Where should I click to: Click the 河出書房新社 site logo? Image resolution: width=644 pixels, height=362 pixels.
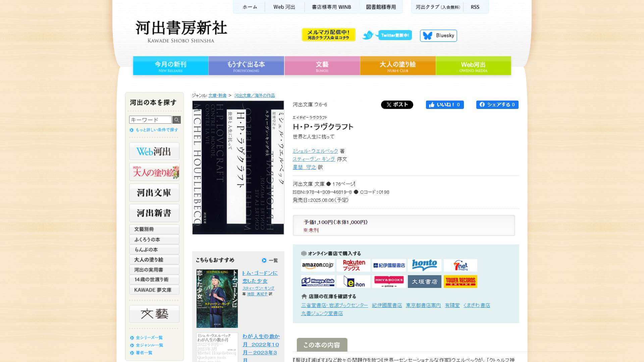point(181,32)
